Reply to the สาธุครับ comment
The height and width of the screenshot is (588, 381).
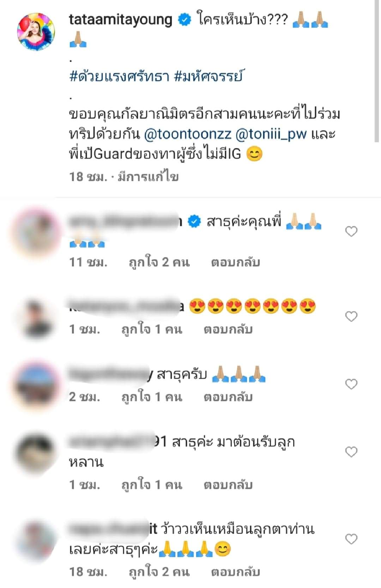pyautogui.click(x=228, y=397)
